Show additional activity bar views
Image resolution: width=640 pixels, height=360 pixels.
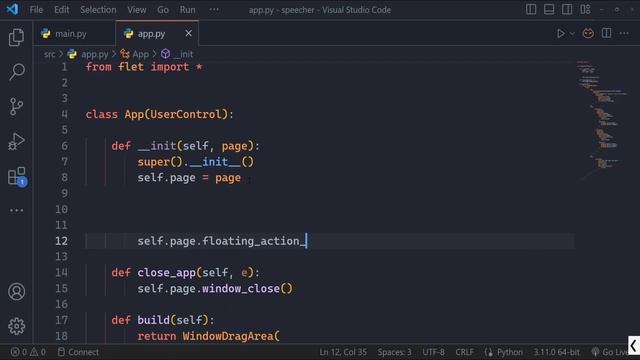[x=16, y=210]
